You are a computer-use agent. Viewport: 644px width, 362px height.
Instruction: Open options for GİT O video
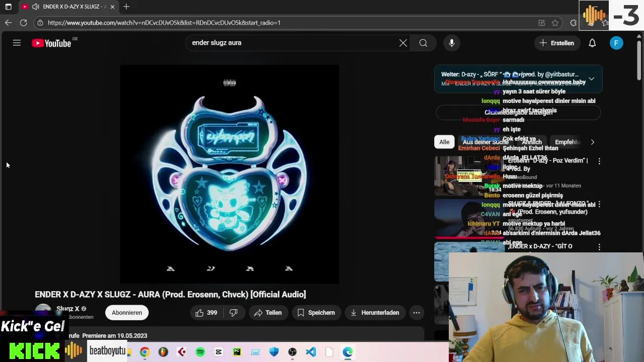(x=599, y=247)
